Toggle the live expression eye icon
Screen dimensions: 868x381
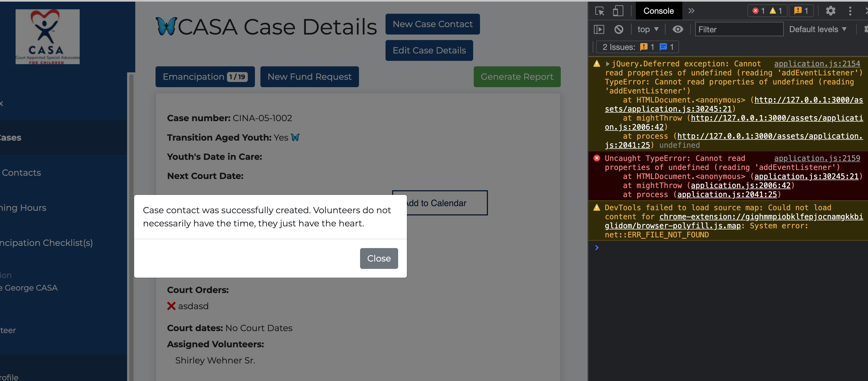click(678, 29)
